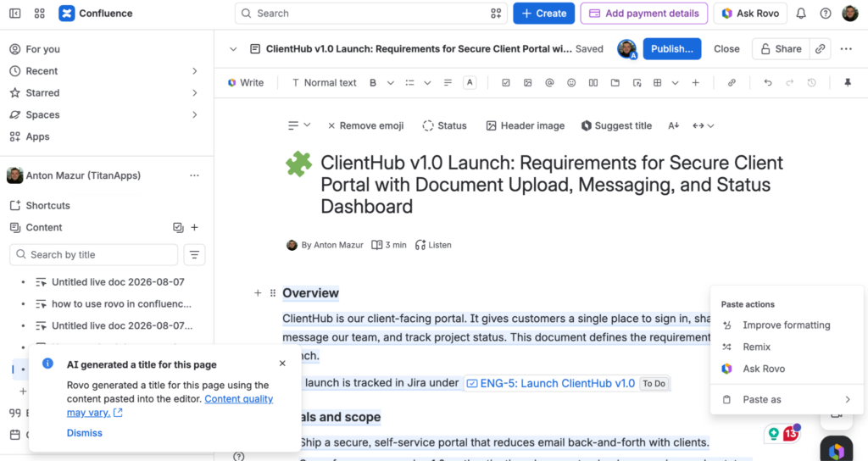
Task: Insert a mention with @ icon
Action: [549, 82]
